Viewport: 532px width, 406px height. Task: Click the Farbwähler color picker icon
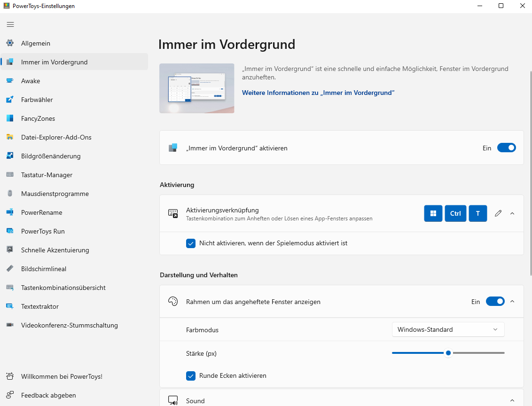(10, 99)
